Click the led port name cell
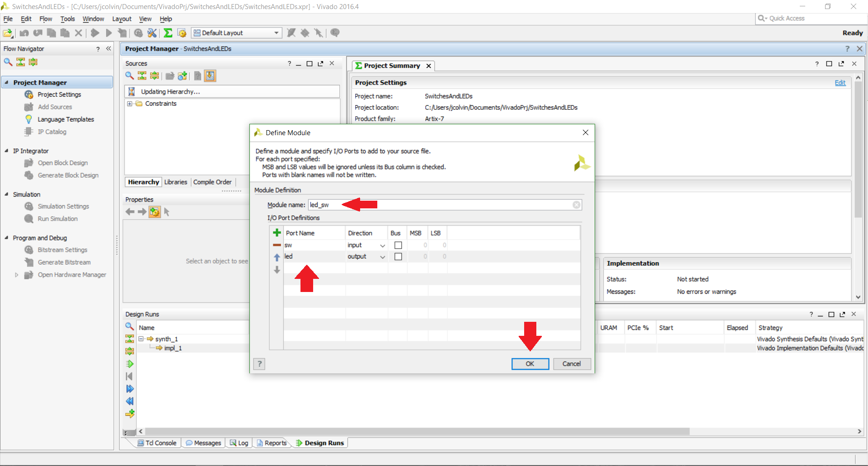The image size is (868, 466). click(314, 256)
